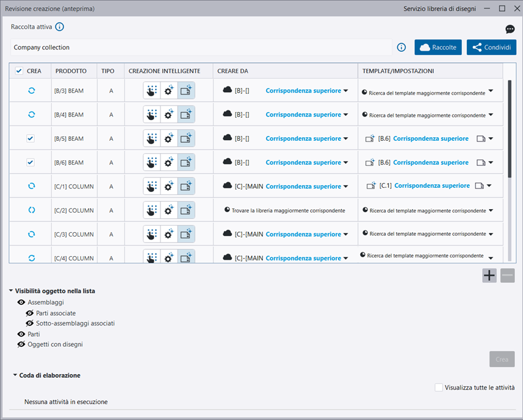Select gear creation mode for B/5 BEAM row
This screenshot has height=420, width=523.
(x=169, y=139)
